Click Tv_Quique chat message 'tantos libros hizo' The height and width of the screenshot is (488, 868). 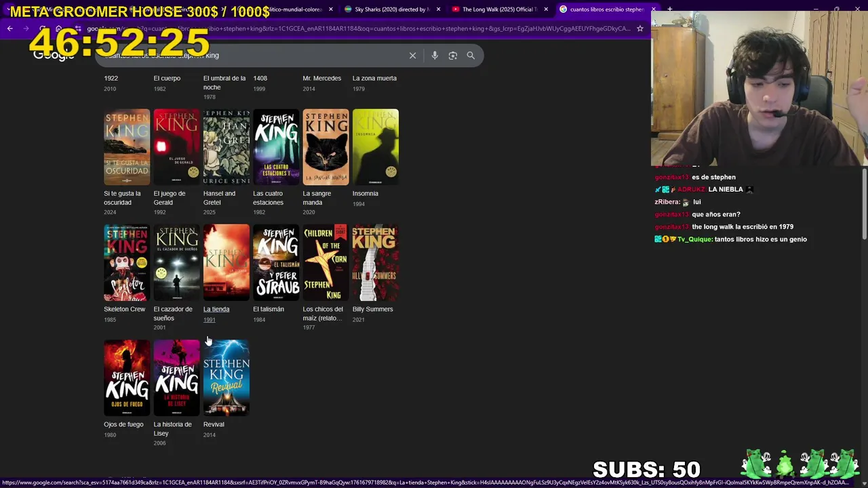click(x=731, y=239)
